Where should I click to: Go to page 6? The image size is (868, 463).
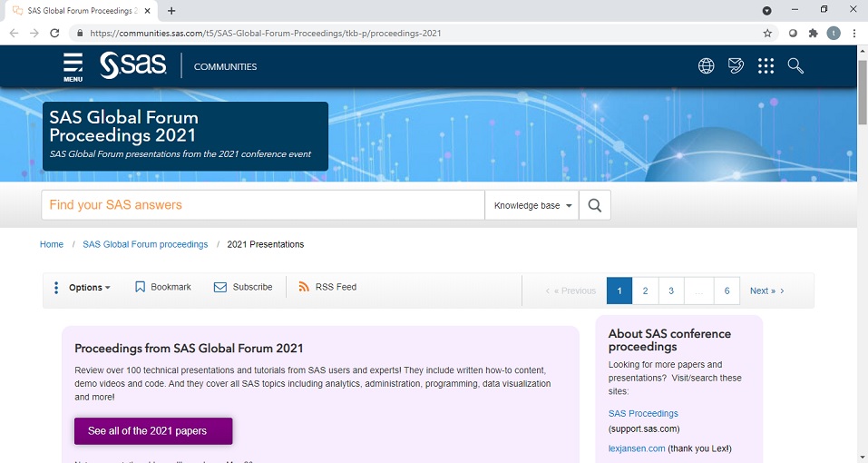coord(727,291)
